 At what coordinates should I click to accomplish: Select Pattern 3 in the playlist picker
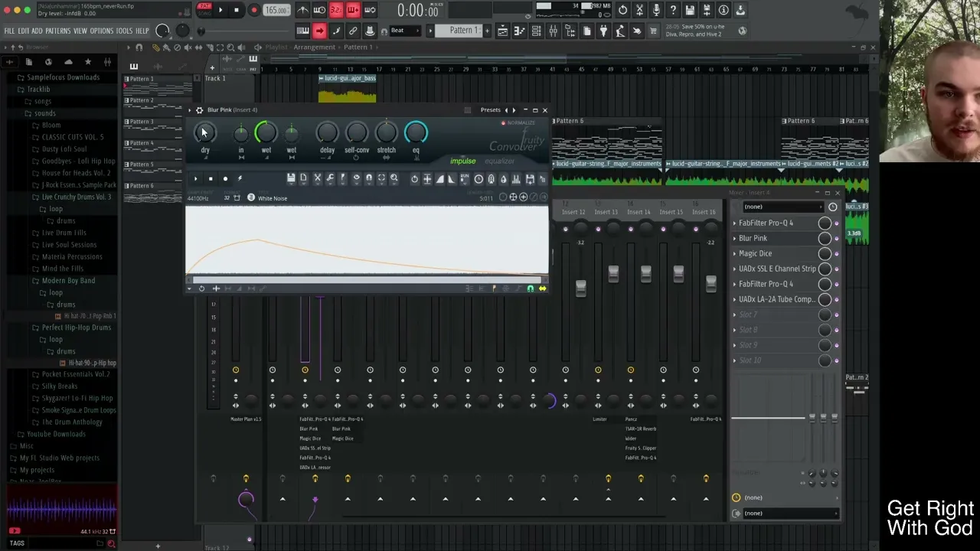[x=141, y=122]
